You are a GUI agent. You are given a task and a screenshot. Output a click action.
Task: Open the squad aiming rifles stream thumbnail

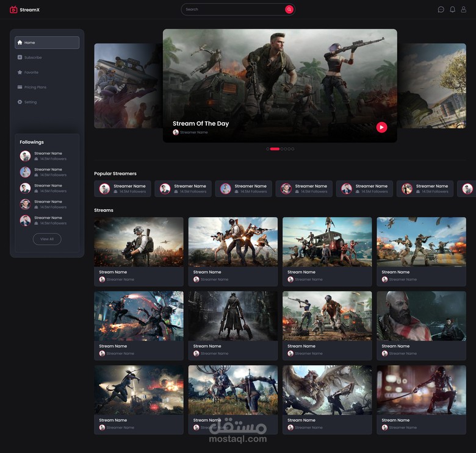click(x=233, y=242)
